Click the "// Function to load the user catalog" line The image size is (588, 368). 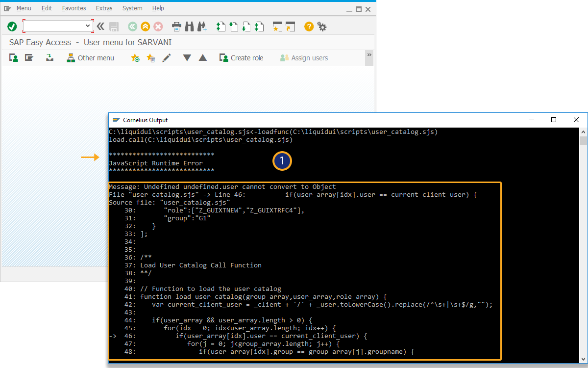211,289
